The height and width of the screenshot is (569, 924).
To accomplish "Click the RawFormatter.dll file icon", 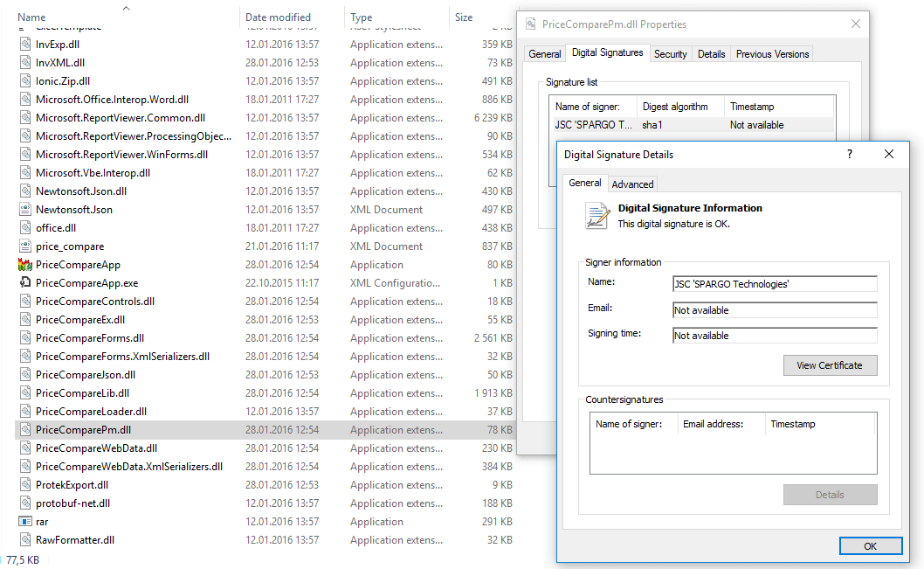I will [x=25, y=539].
